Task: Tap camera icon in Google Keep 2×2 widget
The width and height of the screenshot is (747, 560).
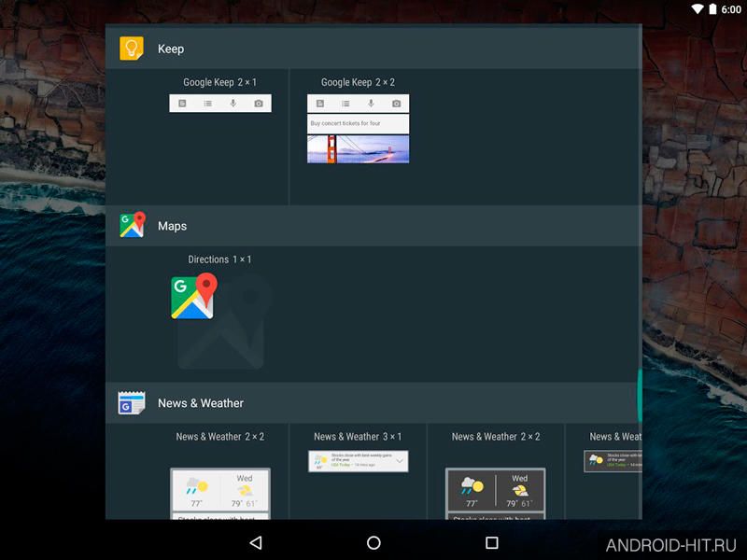Action: coord(396,104)
